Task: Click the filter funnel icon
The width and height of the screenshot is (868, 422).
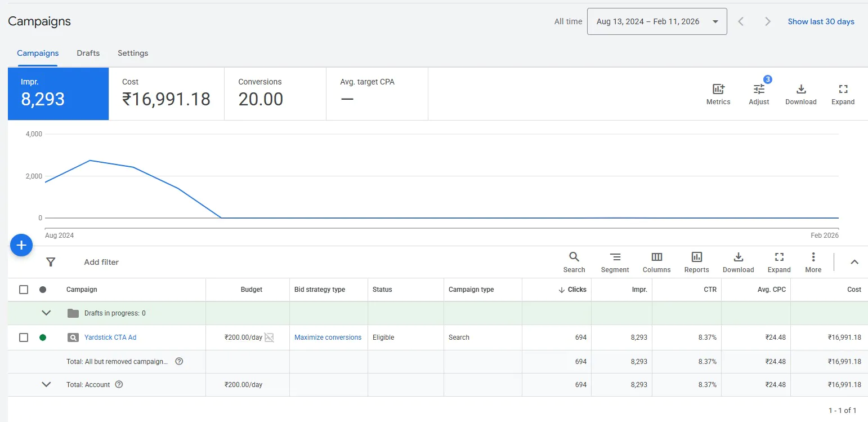Action: click(51, 262)
